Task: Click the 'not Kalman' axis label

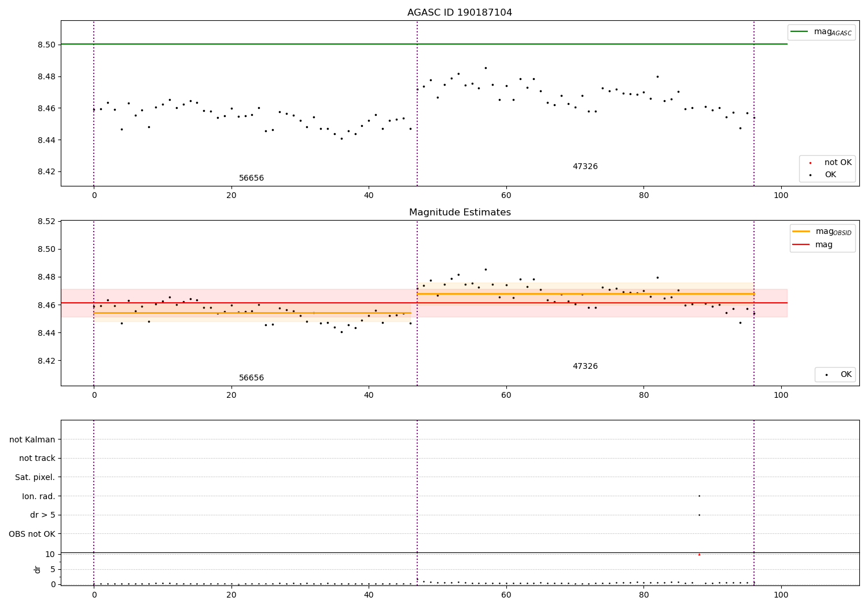Action: [x=32, y=439]
